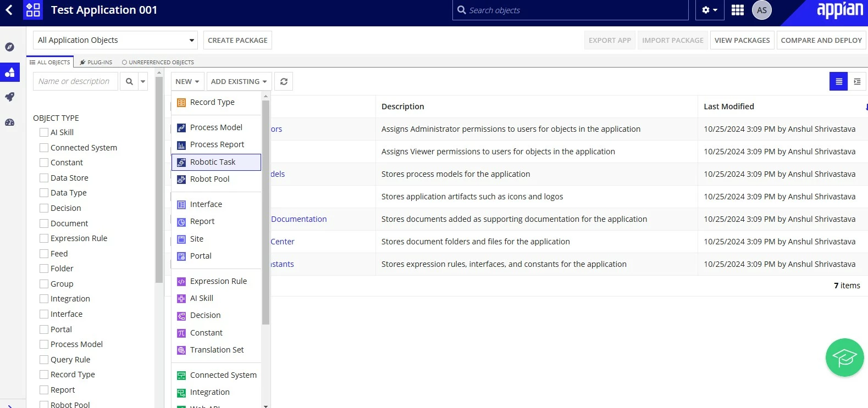Viewport: 868px width, 408px height.
Task: Choose Portal from the NEW menu
Action: [216, 256]
